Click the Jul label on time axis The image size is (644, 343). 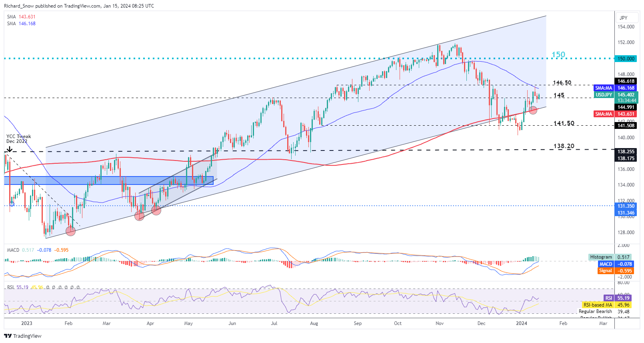274,323
